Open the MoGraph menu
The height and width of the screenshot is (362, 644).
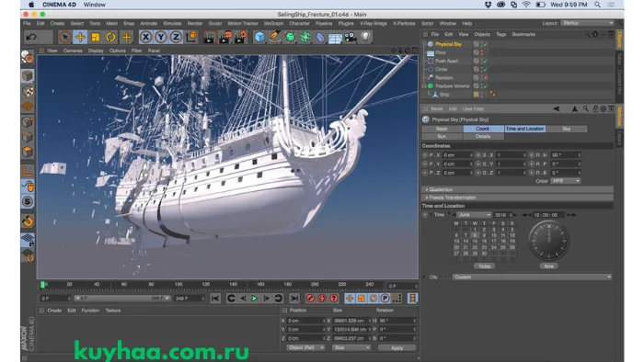[x=273, y=23]
